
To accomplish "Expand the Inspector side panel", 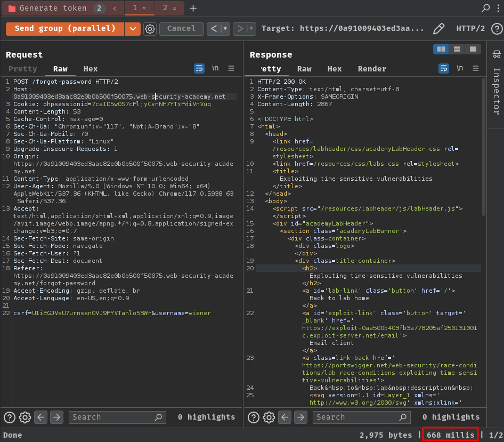I will click(497, 91).
